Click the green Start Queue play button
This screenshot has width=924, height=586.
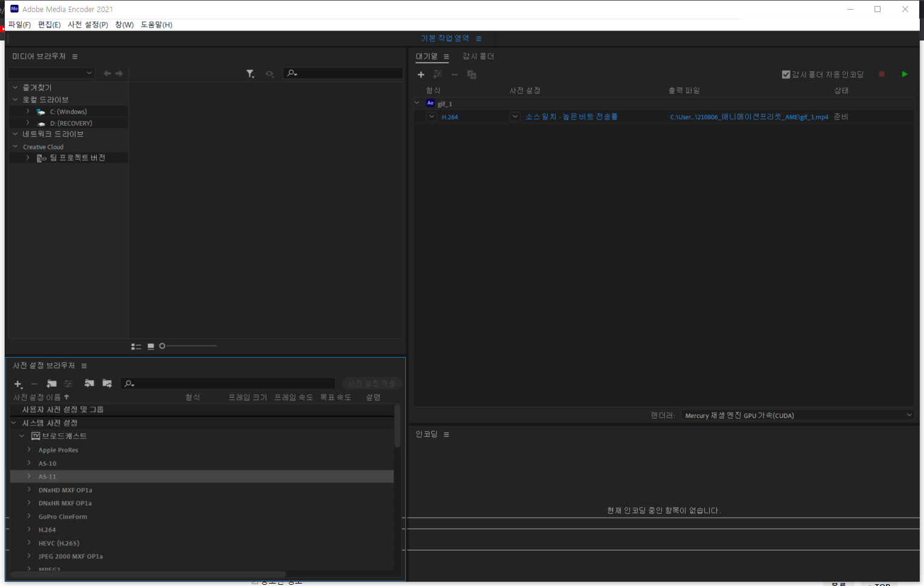905,74
